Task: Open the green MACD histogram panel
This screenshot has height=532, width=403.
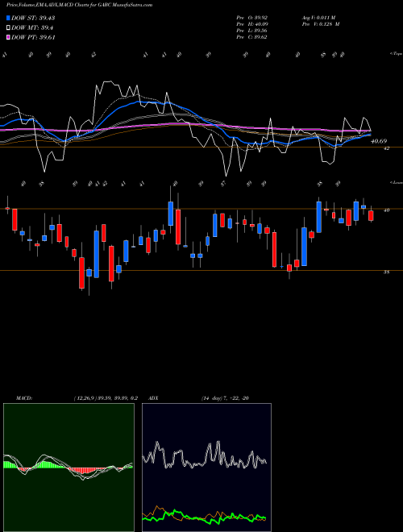Action: coord(69,468)
